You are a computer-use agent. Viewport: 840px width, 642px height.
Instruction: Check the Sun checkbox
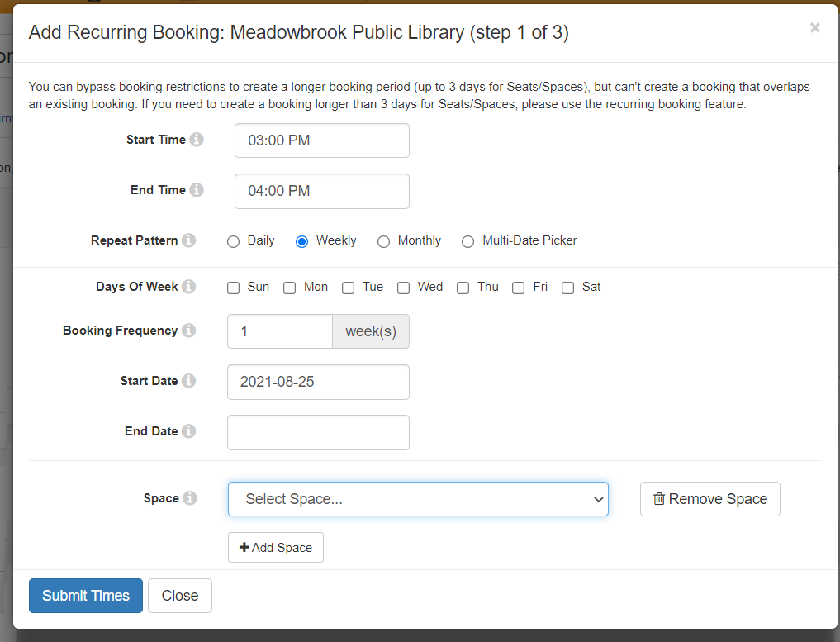click(x=233, y=288)
